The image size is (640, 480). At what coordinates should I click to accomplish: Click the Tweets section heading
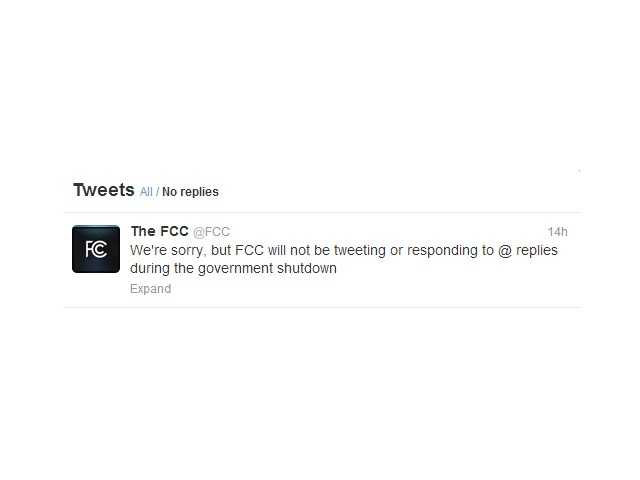click(x=104, y=190)
